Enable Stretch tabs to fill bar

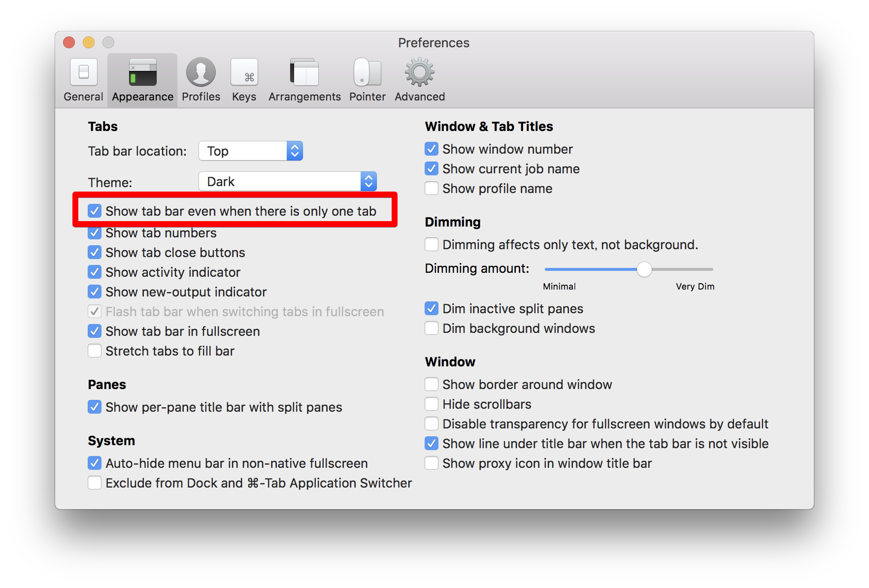click(x=95, y=351)
